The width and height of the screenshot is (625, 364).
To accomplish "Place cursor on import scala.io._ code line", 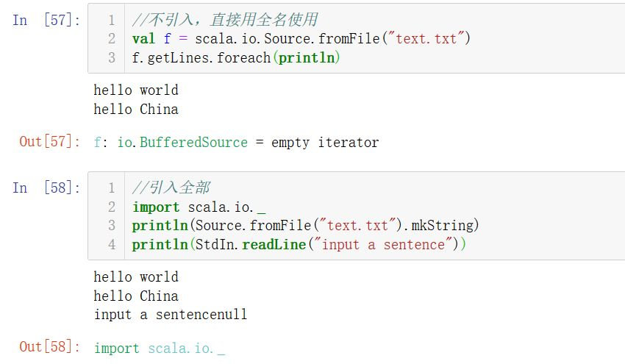I will 199,207.
